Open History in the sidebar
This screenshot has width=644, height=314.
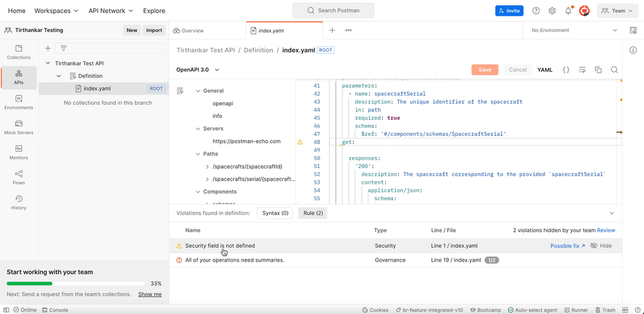point(18,203)
